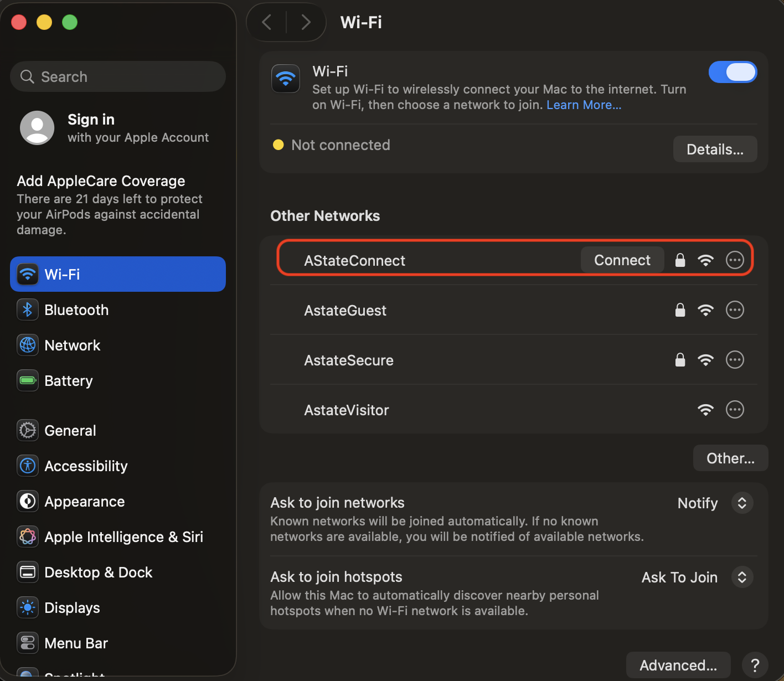Open Advanced Wi-Fi settings
784x681 pixels.
(x=678, y=665)
